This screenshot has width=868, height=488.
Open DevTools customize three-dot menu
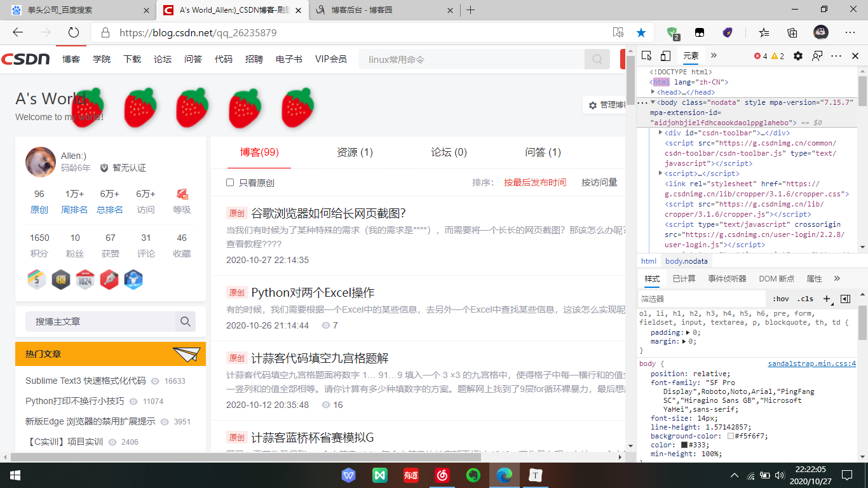(836, 56)
